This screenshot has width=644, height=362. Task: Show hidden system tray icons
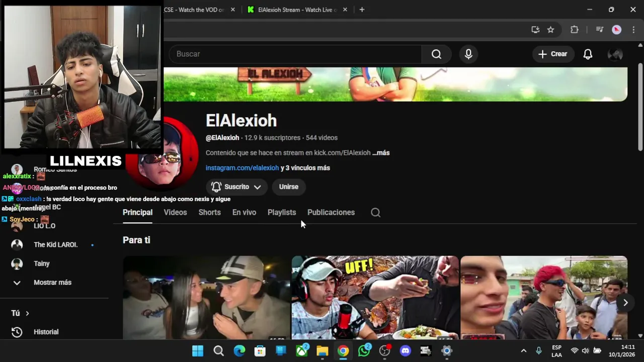tap(523, 351)
